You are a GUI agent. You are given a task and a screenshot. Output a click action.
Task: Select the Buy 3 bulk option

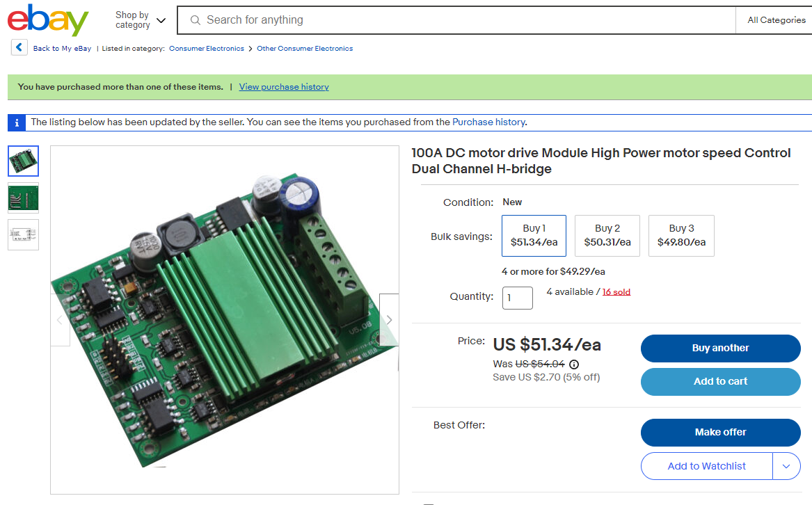[x=681, y=236]
